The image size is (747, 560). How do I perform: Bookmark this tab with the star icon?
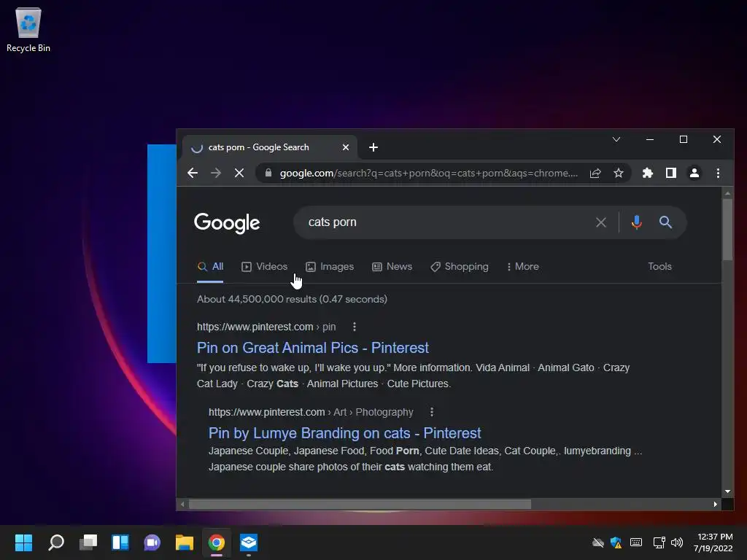tap(619, 173)
